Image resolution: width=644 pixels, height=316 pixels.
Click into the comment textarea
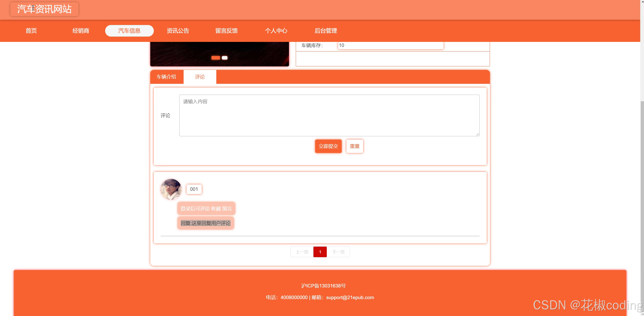click(329, 115)
